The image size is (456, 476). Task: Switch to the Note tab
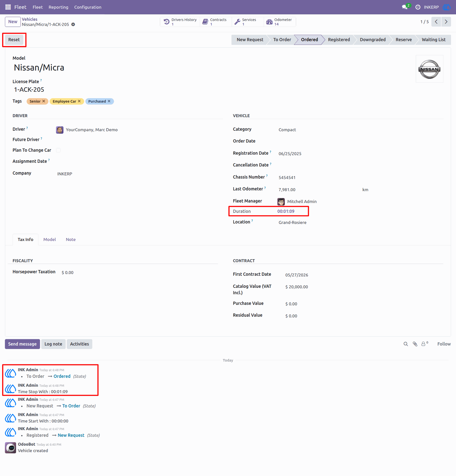71,239
